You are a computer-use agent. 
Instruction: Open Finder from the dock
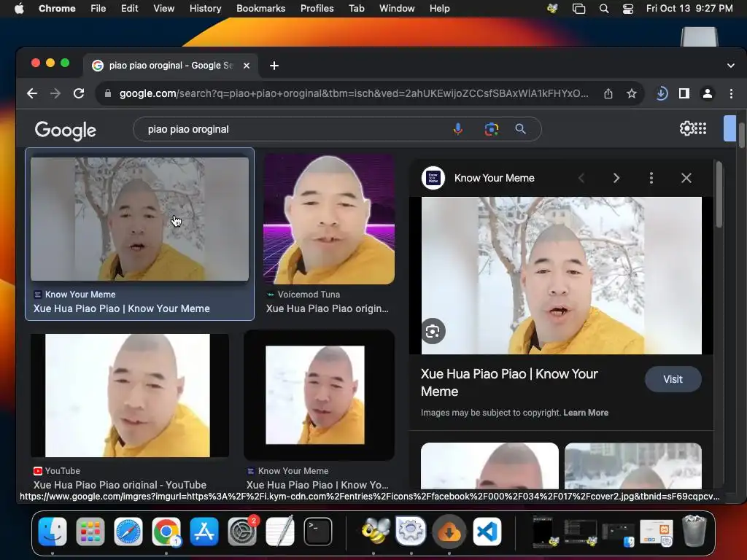pyautogui.click(x=53, y=532)
